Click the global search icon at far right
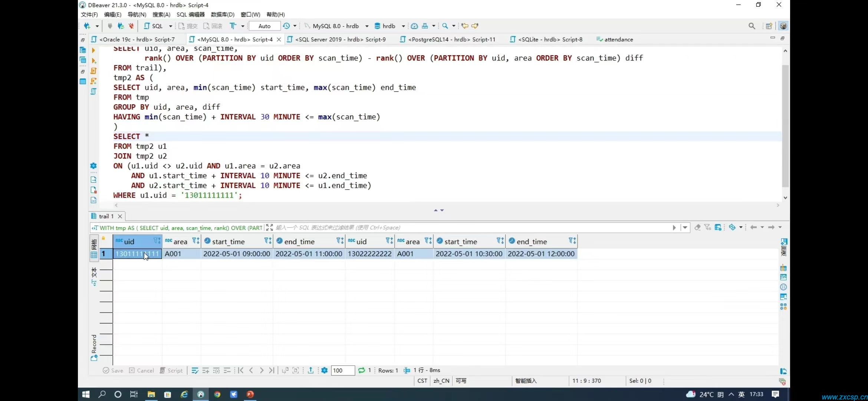 752,26
